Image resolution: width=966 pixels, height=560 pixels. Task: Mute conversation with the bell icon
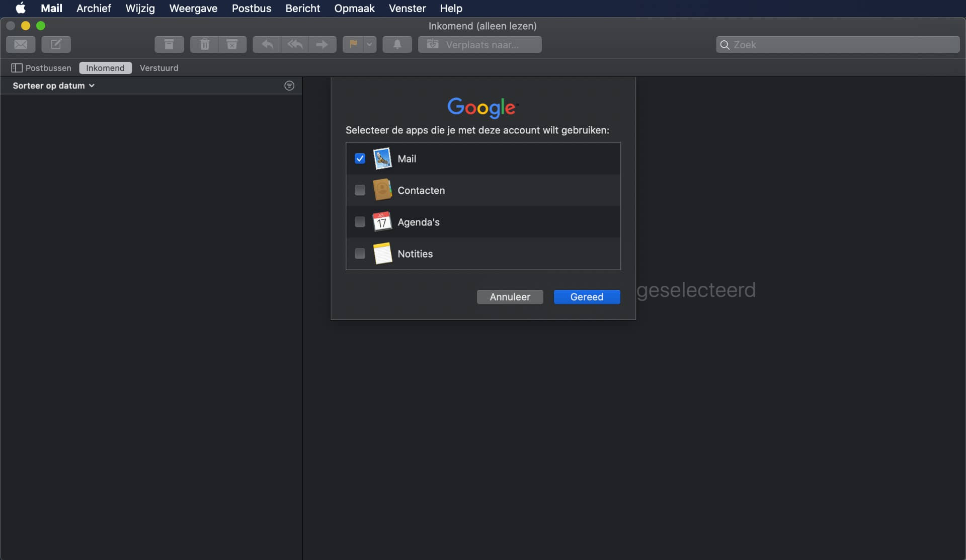397,44
